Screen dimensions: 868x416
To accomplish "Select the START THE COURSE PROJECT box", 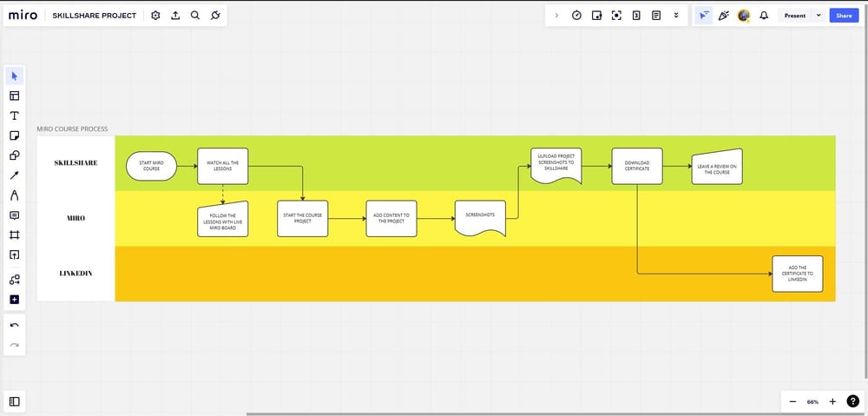I will [303, 219].
